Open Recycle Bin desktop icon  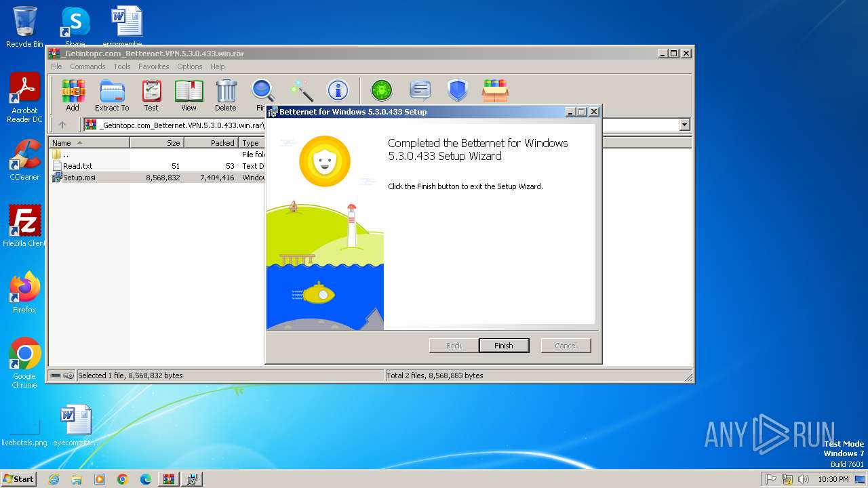[24, 27]
